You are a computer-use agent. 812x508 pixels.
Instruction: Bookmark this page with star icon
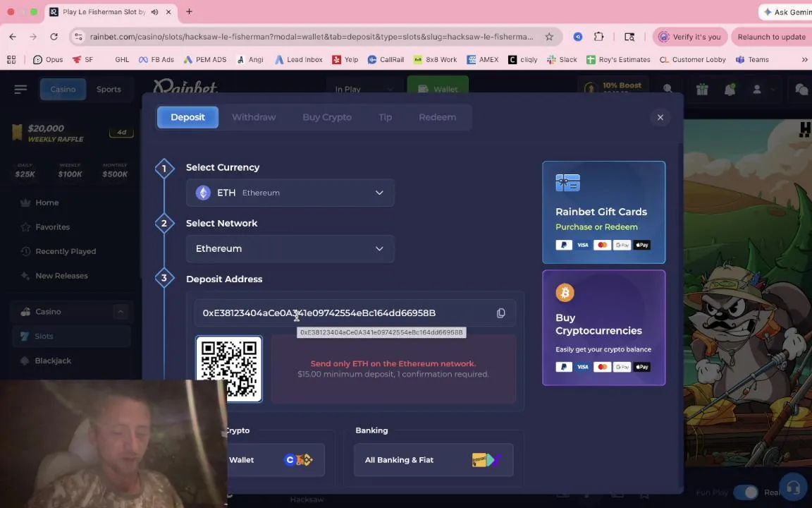549,37
